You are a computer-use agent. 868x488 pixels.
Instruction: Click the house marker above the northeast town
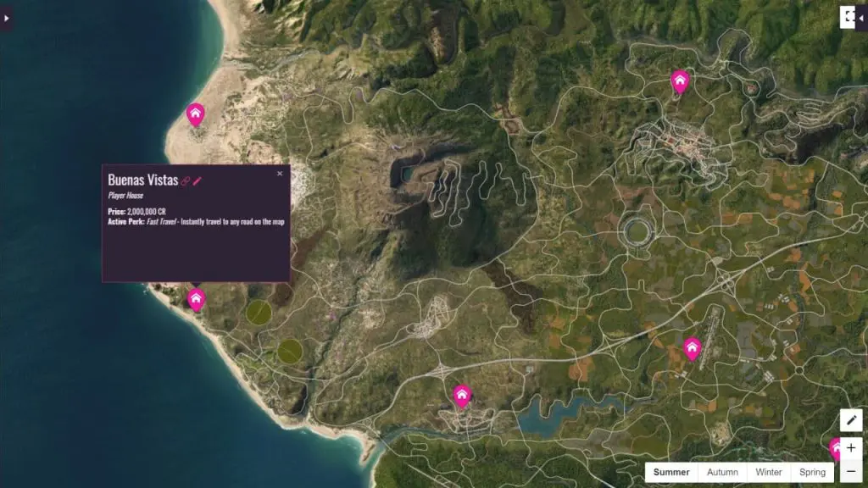tap(679, 80)
